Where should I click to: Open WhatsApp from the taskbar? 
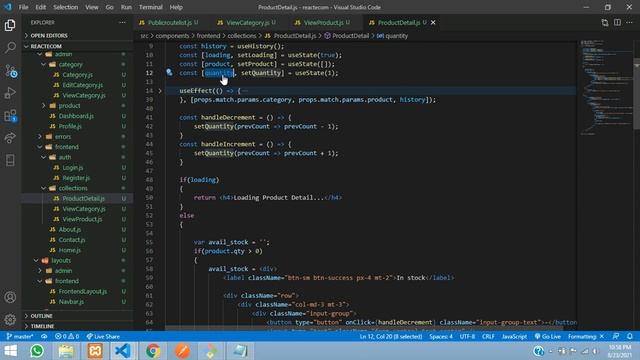point(37,351)
